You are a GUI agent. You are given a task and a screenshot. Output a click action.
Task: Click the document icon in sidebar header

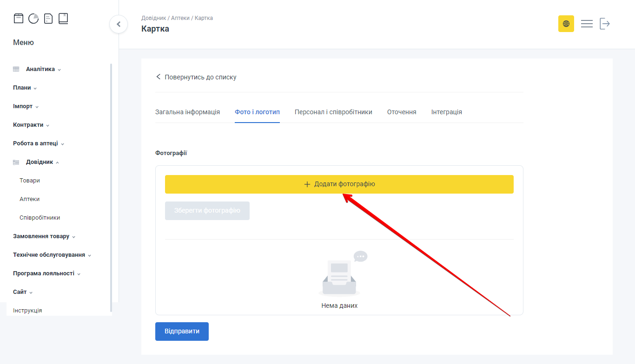(x=48, y=19)
